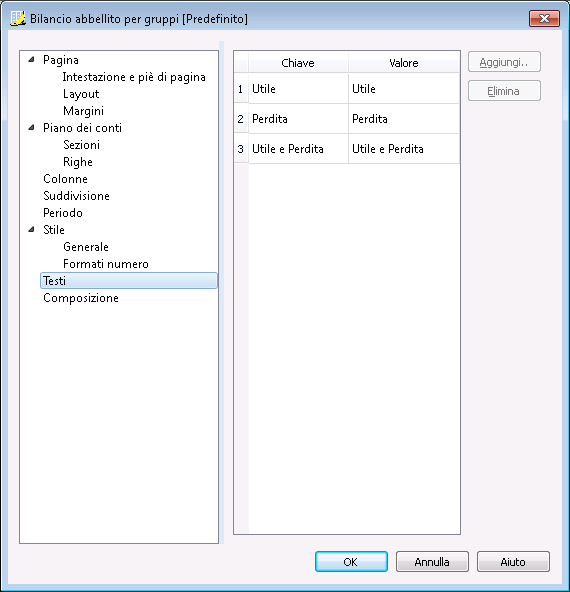
Task: Open help with the Aiuto button
Action: click(513, 562)
